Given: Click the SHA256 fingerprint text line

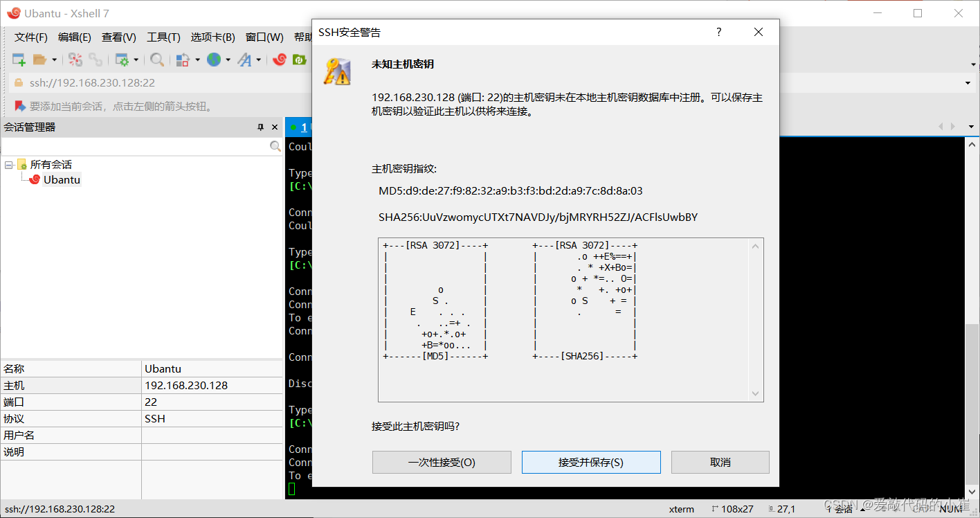Looking at the screenshot, I should (538, 217).
